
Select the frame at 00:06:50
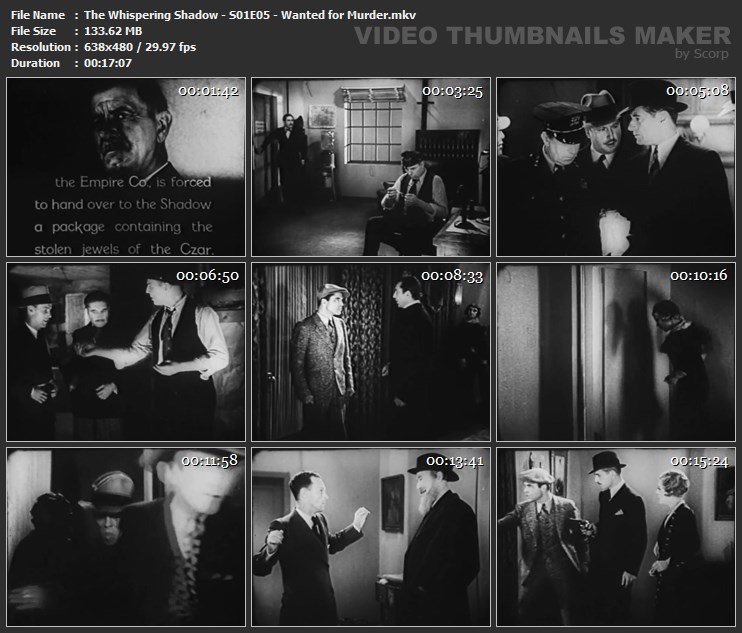(126, 352)
